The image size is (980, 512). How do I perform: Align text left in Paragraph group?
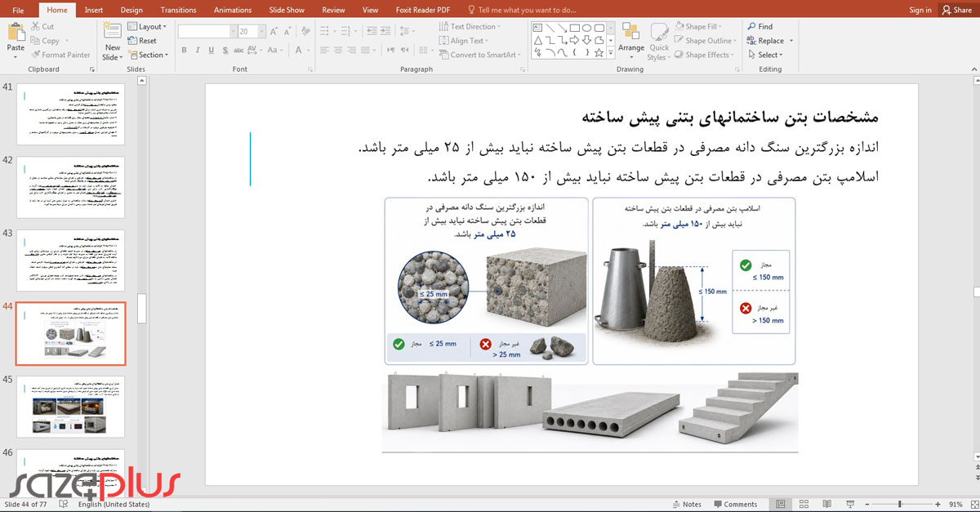(x=324, y=50)
